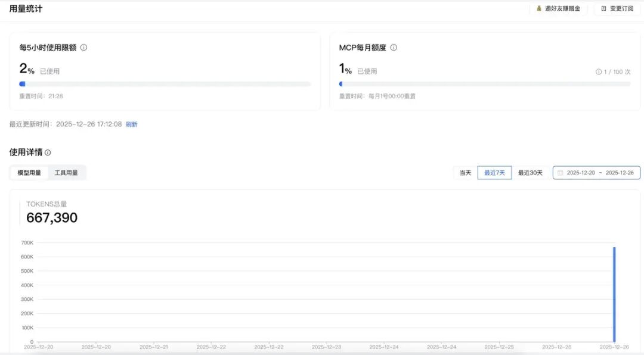The height and width of the screenshot is (355, 644).
Task: Open the info tooltip next to MCP每月额度
Action: (394, 47)
